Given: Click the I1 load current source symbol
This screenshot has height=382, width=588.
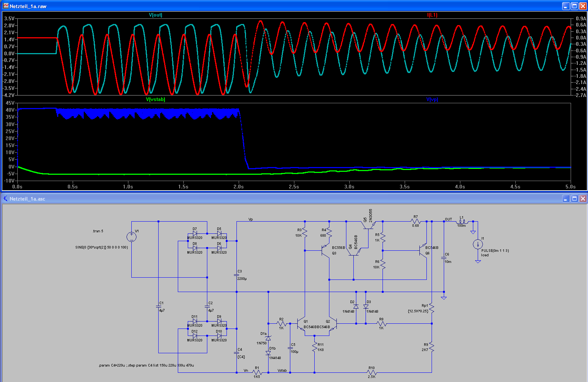Looking at the screenshot, I should [478, 244].
